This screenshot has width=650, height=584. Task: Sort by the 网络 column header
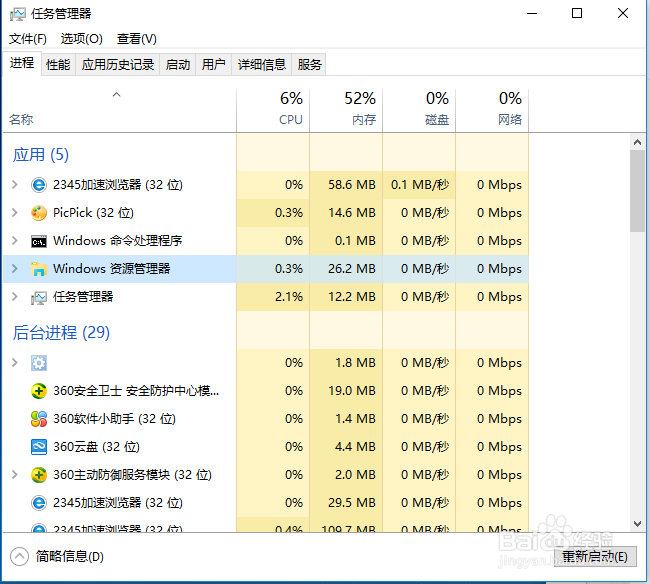pyautogui.click(x=492, y=111)
